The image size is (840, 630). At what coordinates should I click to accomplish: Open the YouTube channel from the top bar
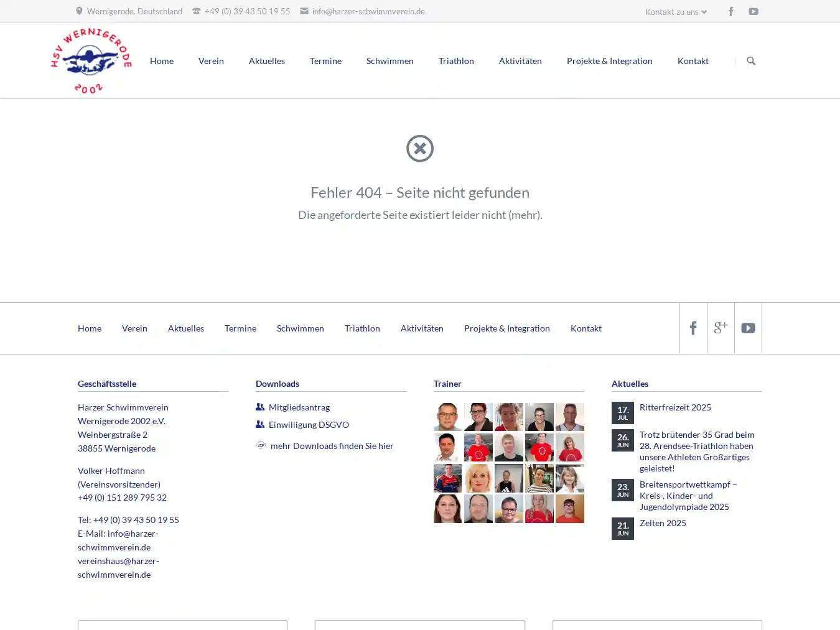[x=753, y=11]
